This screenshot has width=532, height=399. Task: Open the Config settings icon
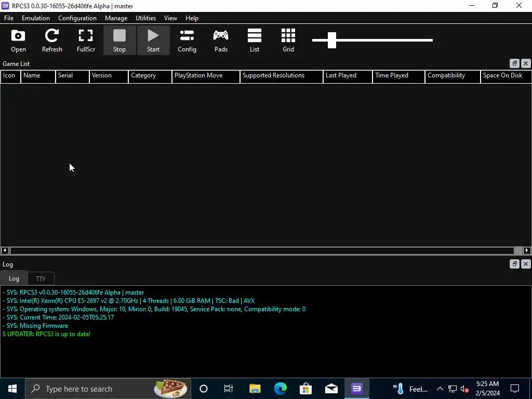pos(187,41)
